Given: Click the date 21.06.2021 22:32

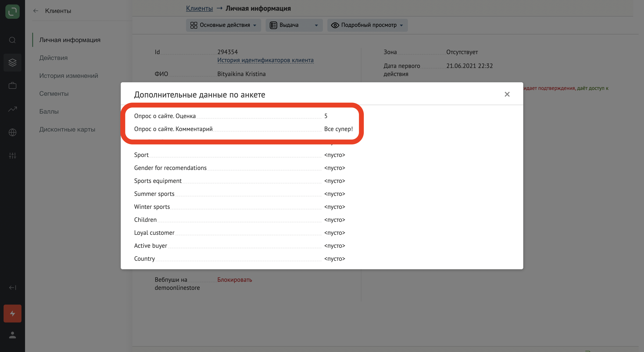Looking at the screenshot, I should [469, 66].
